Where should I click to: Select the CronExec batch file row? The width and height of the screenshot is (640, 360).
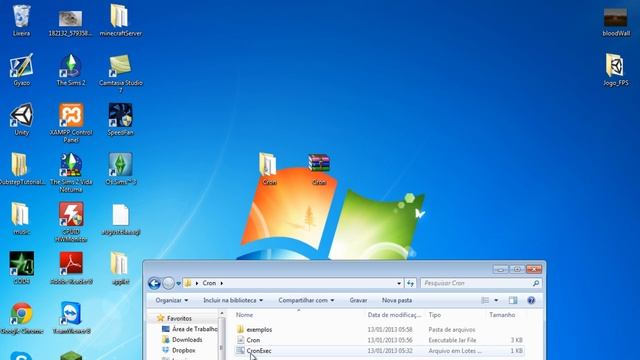pyautogui.click(x=380, y=351)
